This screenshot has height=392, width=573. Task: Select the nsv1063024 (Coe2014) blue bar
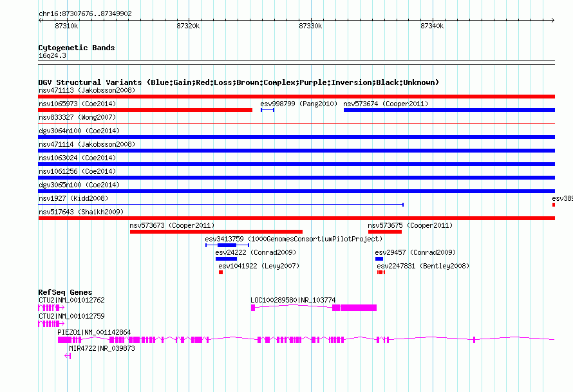point(296,164)
